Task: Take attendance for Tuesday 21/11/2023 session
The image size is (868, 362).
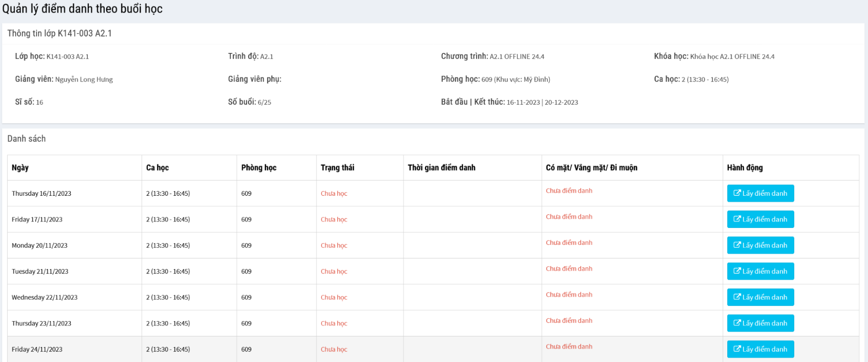Action: point(760,271)
